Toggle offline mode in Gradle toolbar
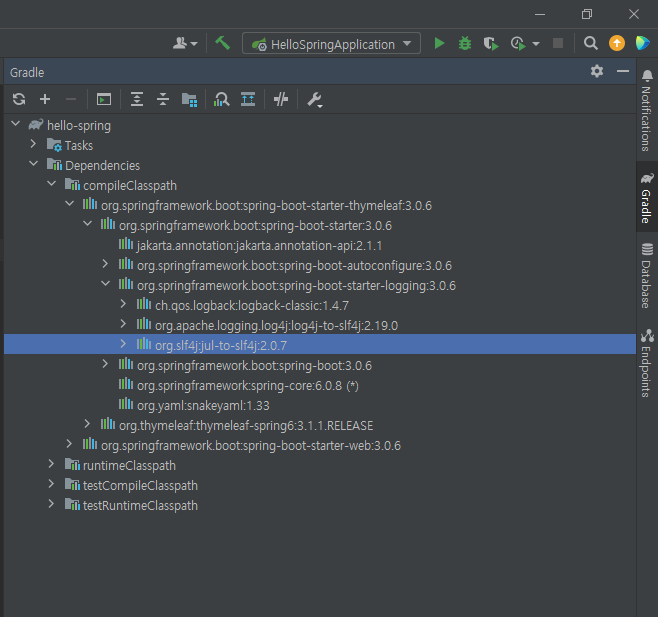 point(281,99)
